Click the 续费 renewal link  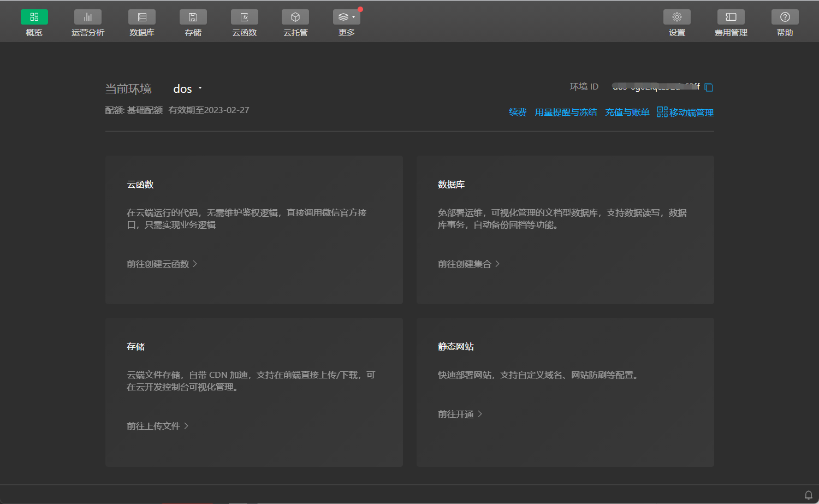pyautogui.click(x=517, y=112)
